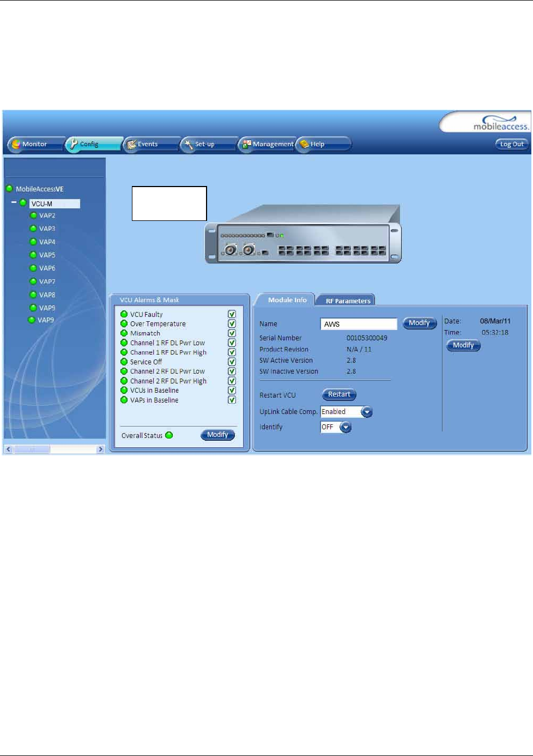This screenshot has width=533, height=756.
Task: Toggle Channel 2 RF DL Pwr Low checkbox
Action: pyautogui.click(x=232, y=371)
